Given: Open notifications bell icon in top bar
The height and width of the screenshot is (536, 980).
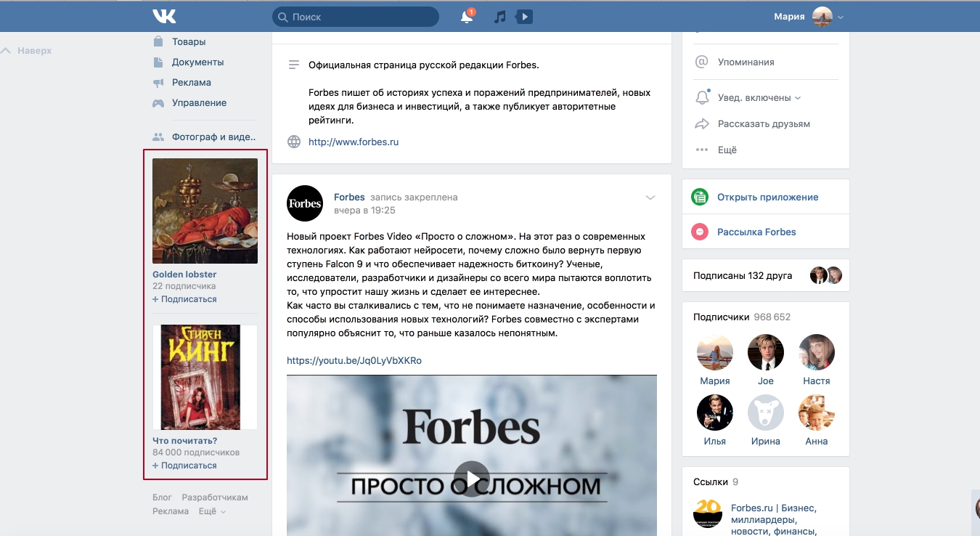Looking at the screenshot, I should [467, 17].
